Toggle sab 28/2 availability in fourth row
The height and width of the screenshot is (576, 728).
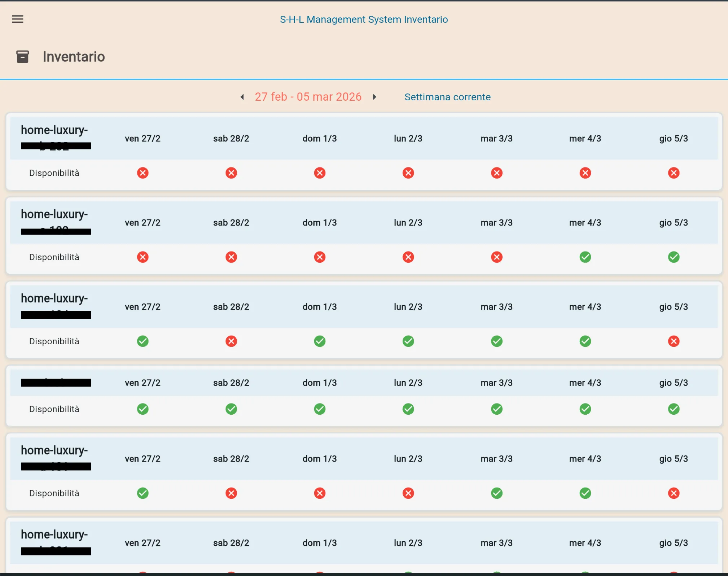231,409
